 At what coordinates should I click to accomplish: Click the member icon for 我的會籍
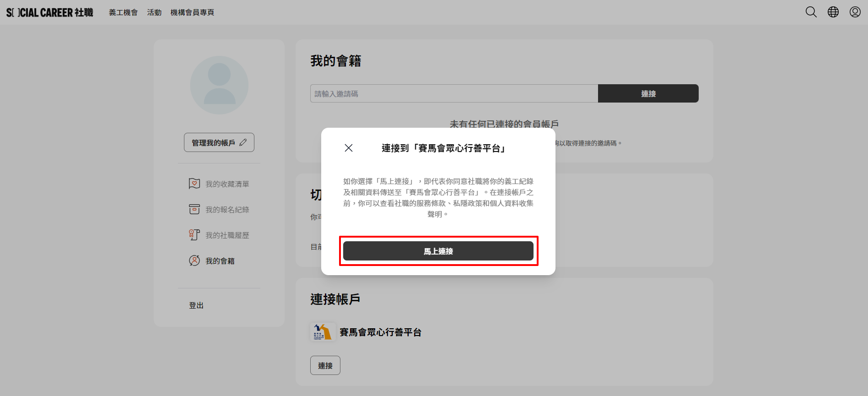(x=194, y=260)
